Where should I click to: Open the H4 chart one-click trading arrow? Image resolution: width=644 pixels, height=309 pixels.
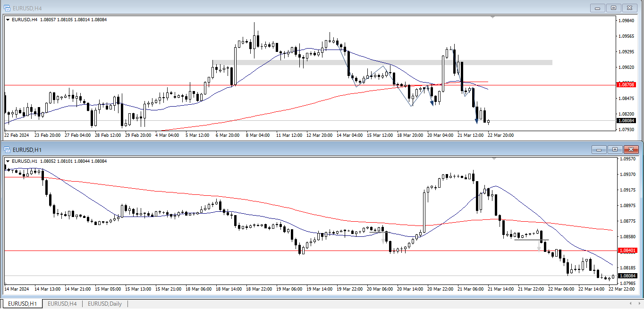(8, 19)
